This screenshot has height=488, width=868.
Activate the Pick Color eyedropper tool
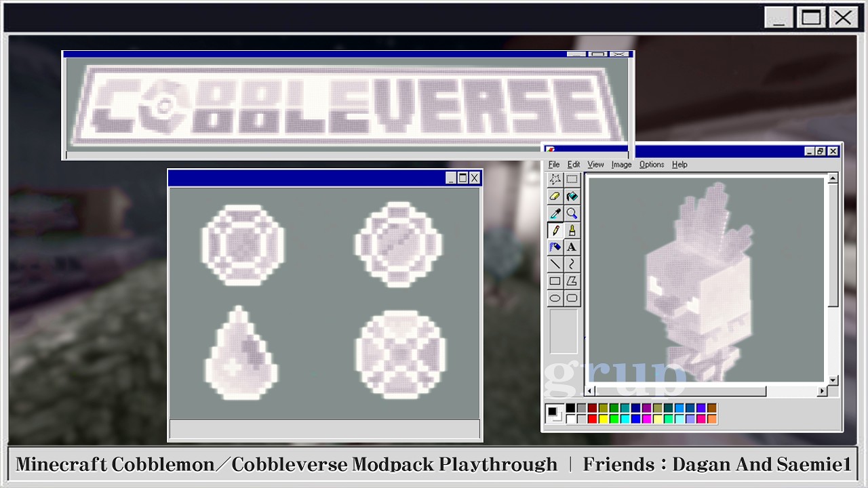click(x=555, y=213)
